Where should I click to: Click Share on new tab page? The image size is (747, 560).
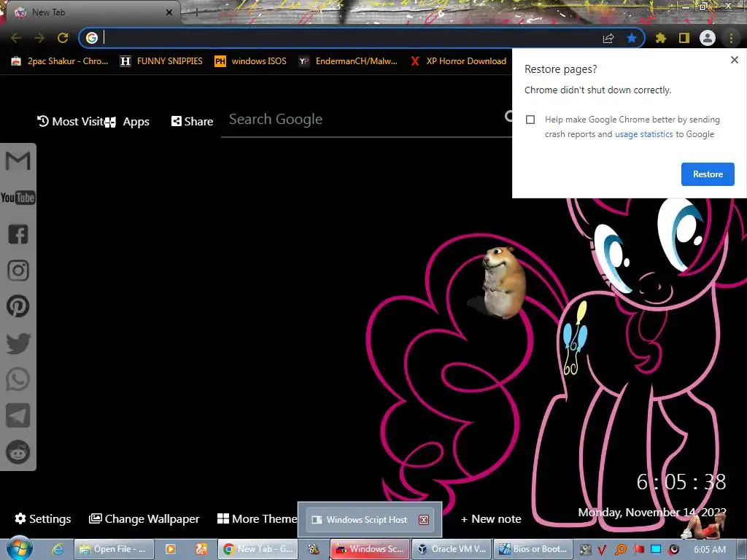point(192,122)
